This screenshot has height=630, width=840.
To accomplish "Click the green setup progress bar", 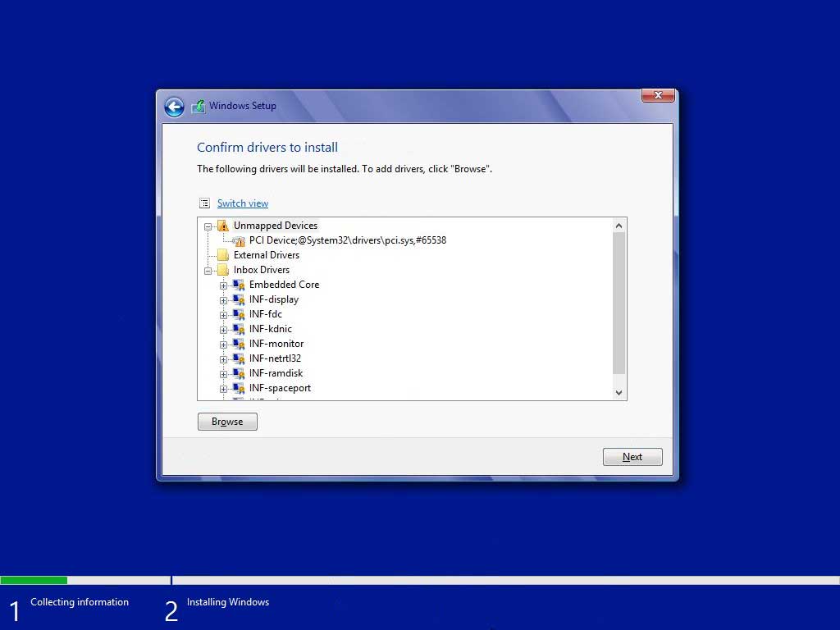I will click(34, 580).
